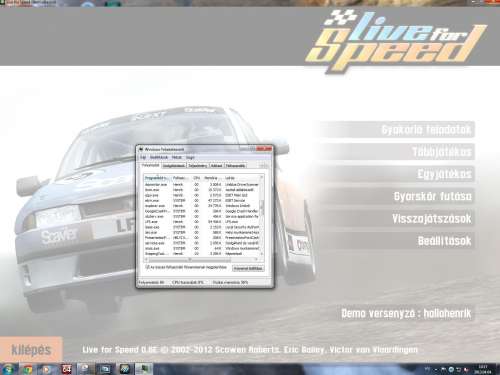Open the Fájl menu in Task Manager
The height and width of the screenshot is (375, 500).
(143, 157)
